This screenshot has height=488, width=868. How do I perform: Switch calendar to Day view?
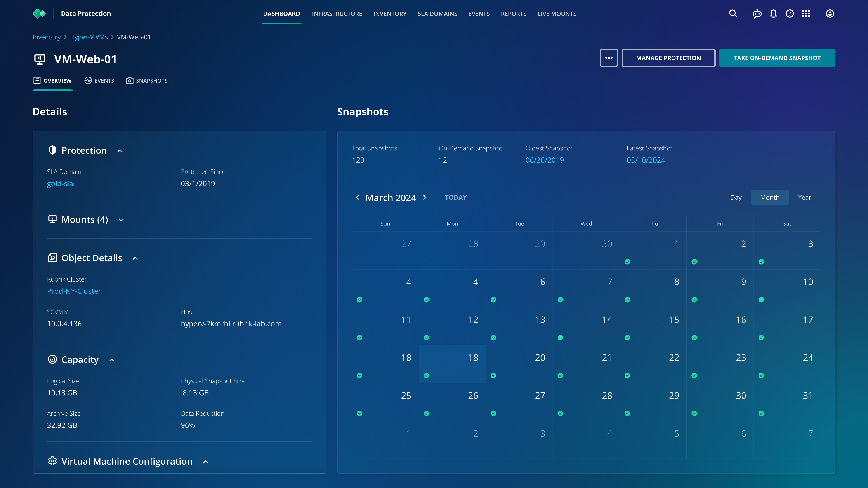[736, 197]
